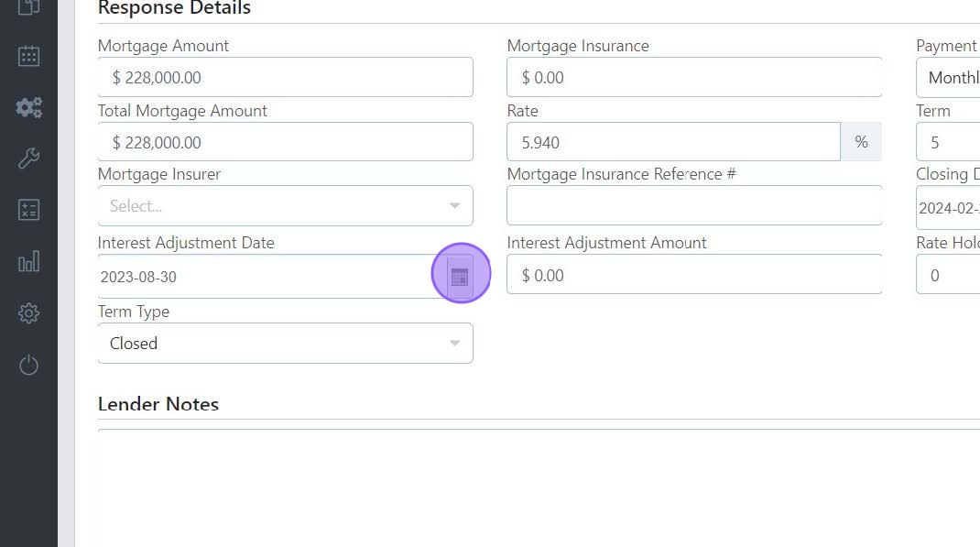Open the Interest Adjustment Date calendar picker

(460, 276)
